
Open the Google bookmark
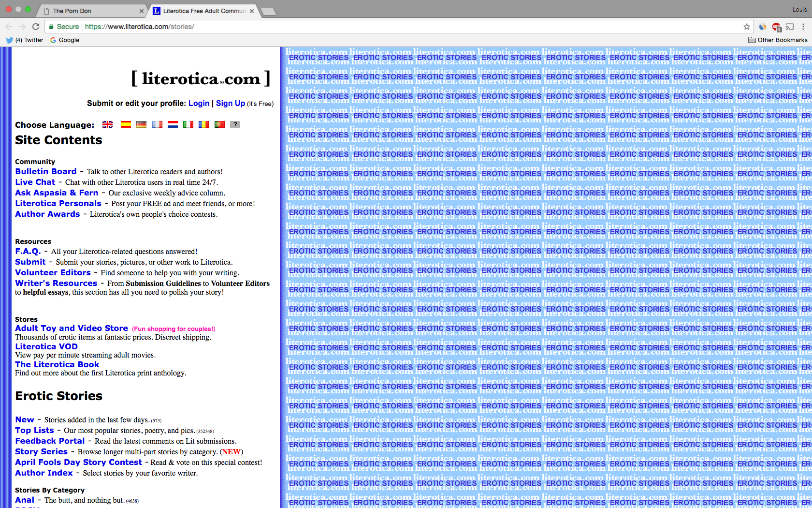[65, 40]
